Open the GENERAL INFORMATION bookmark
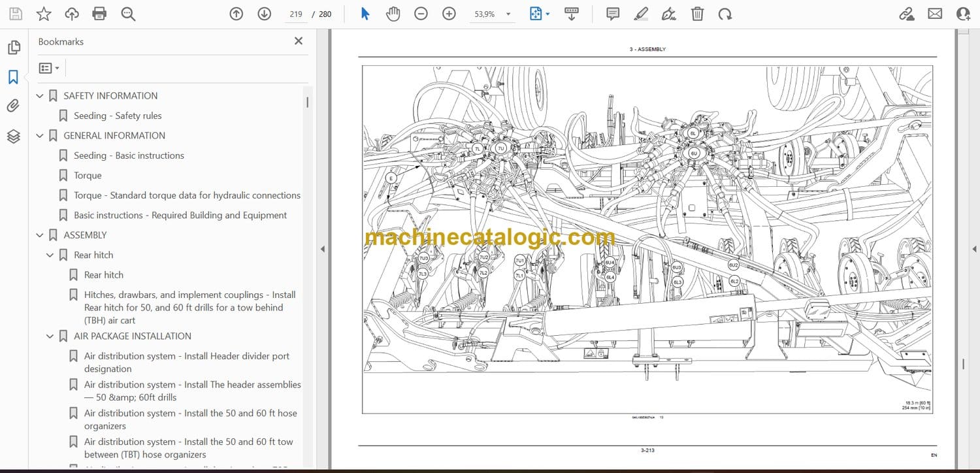Screen dimensions: 980x473 114,136
